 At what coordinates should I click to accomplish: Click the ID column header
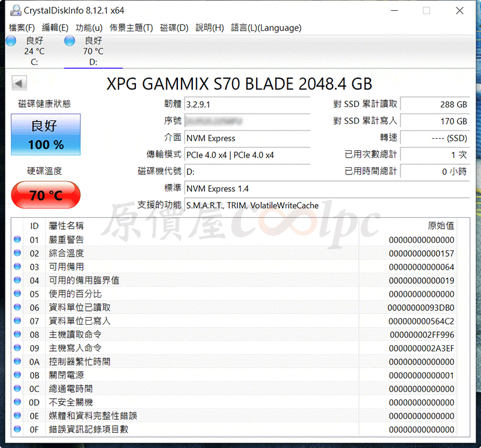point(34,226)
